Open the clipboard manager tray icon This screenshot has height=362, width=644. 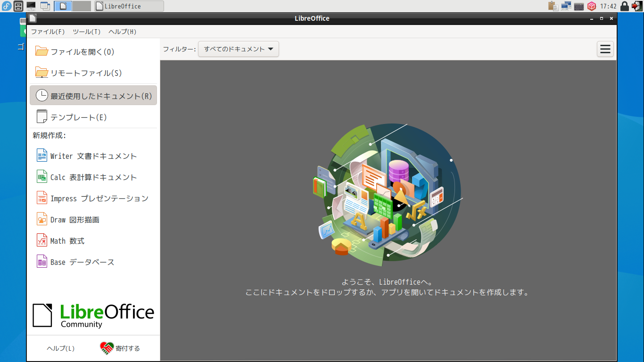coord(553,6)
